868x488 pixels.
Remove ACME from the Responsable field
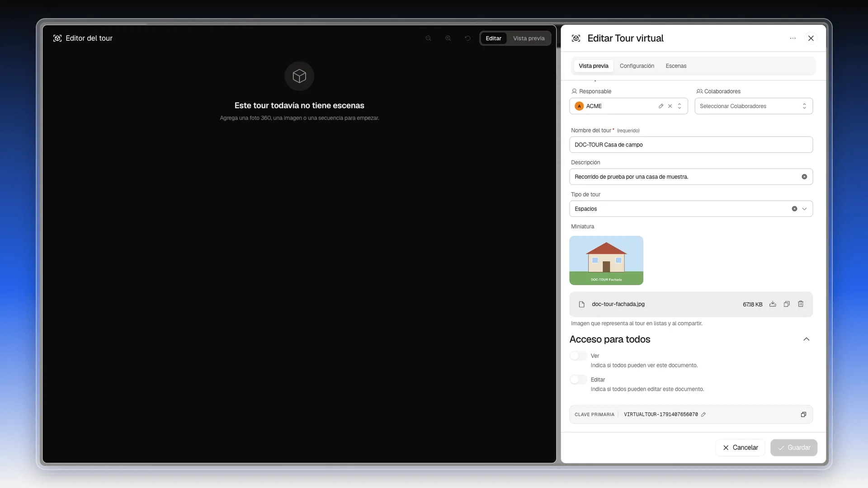point(670,106)
